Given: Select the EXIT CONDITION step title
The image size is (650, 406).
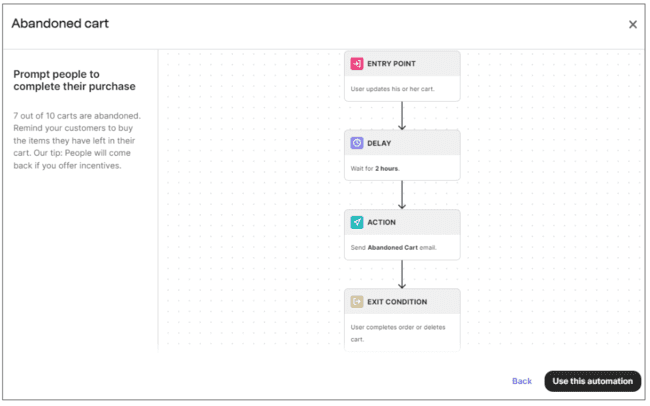Looking at the screenshot, I should click(x=400, y=301).
